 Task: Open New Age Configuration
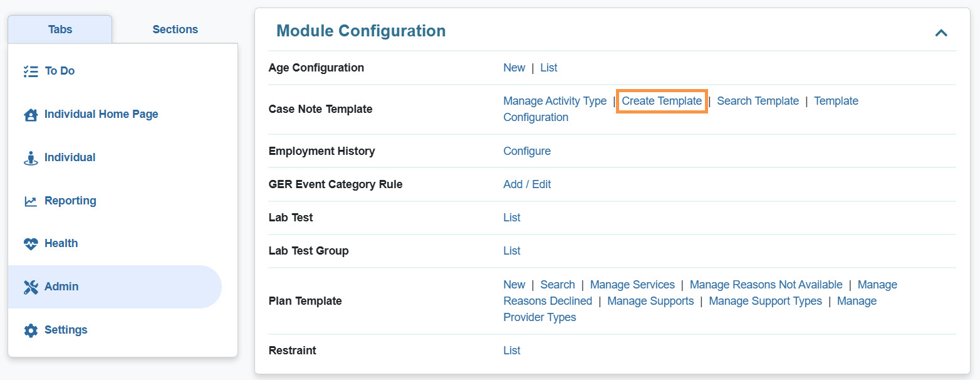click(514, 68)
